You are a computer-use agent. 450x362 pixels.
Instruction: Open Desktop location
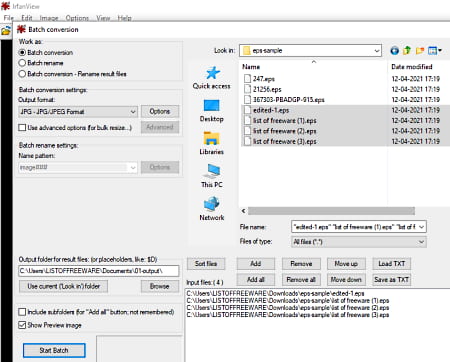212,111
